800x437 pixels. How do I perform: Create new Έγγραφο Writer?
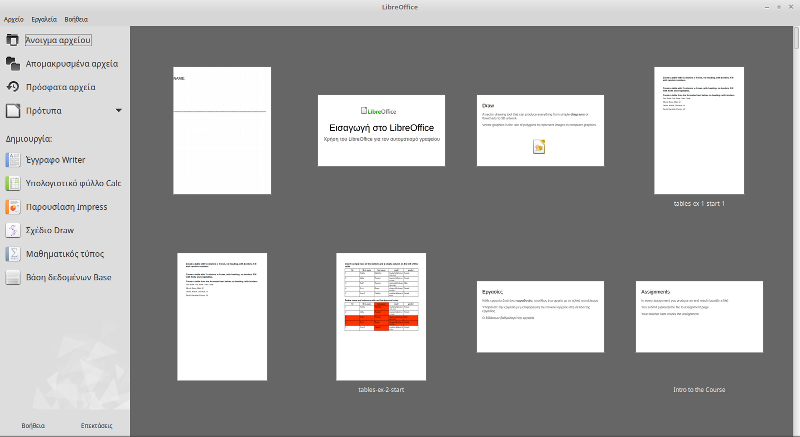[x=56, y=160]
